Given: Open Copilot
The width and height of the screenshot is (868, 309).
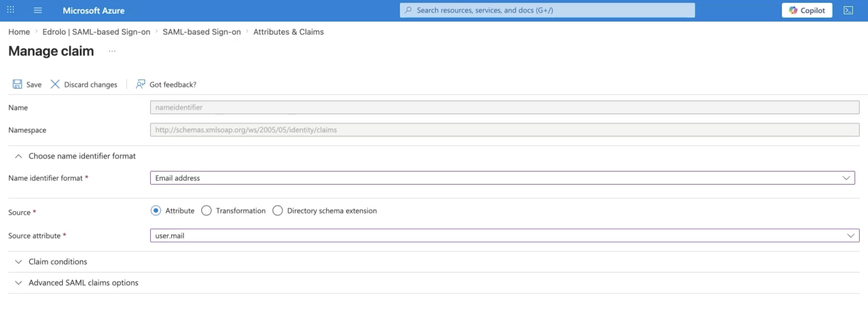Looking at the screenshot, I should 807,10.
